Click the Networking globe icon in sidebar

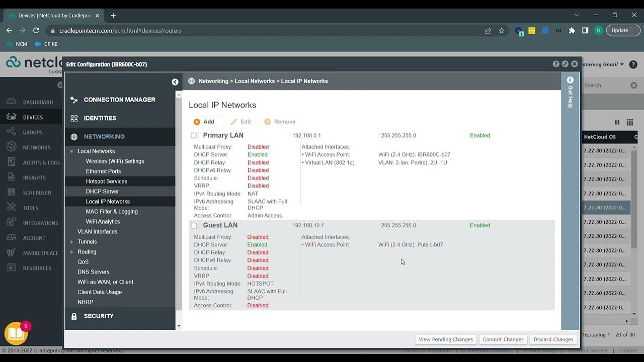pyautogui.click(x=74, y=137)
